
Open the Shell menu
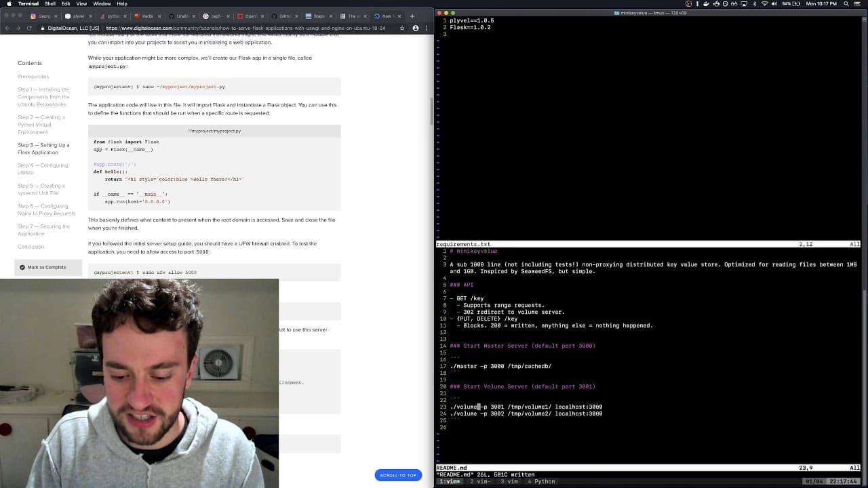[50, 3]
